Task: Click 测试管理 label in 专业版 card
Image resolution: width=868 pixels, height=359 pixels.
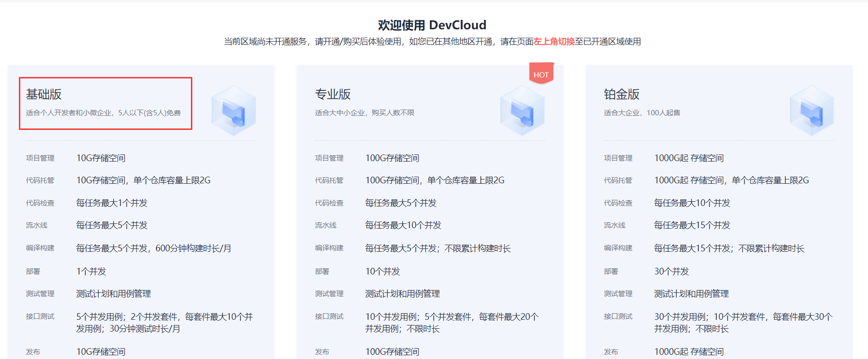Action: click(x=329, y=294)
